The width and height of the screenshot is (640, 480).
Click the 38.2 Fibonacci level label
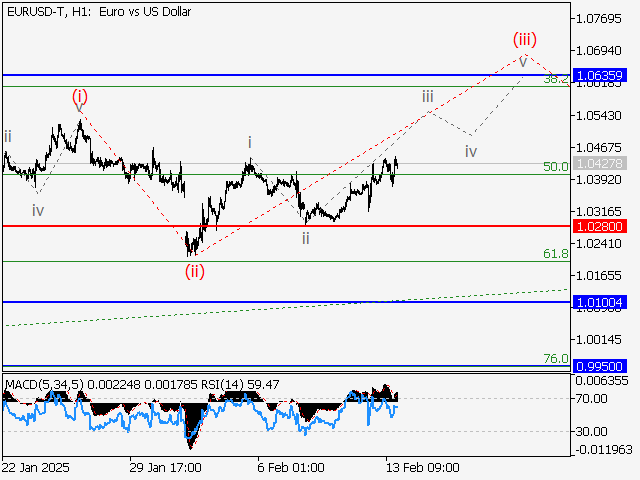[x=556, y=80]
